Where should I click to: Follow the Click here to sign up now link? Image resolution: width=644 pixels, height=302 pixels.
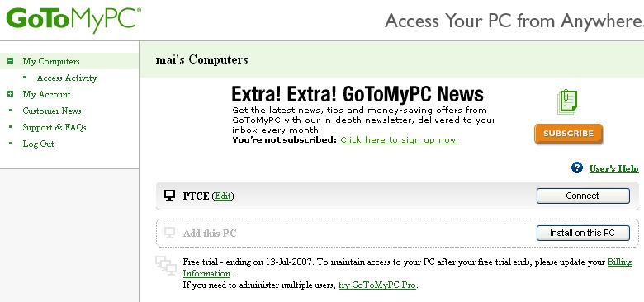(400, 140)
